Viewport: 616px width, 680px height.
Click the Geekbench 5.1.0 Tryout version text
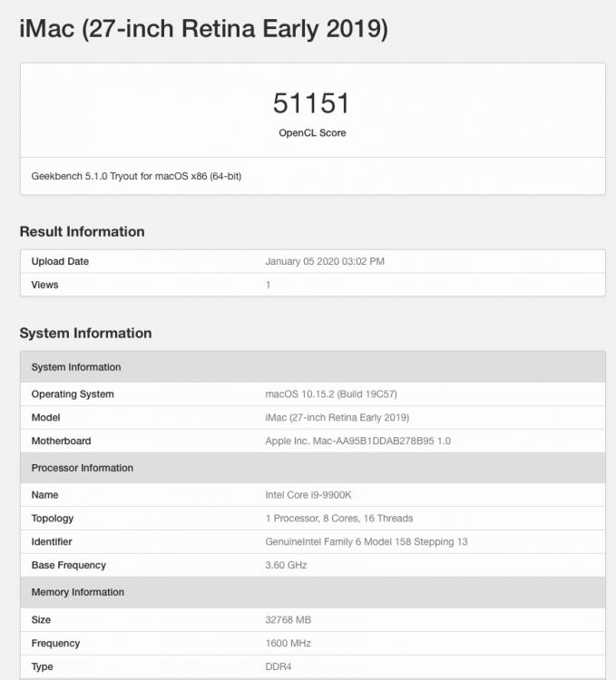pos(136,176)
